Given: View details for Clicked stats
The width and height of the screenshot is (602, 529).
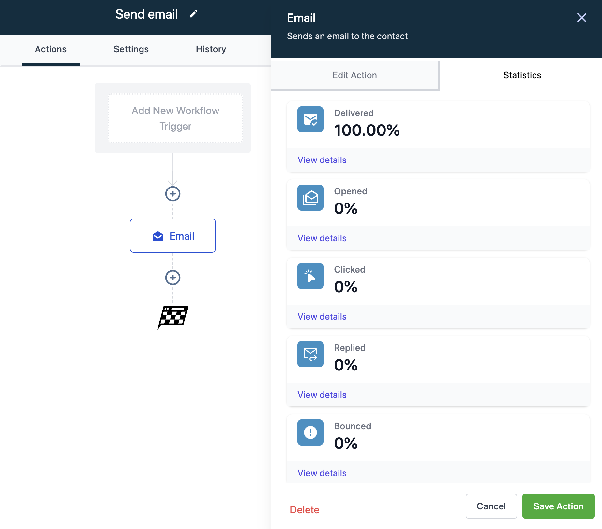Looking at the screenshot, I should coord(322,317).
